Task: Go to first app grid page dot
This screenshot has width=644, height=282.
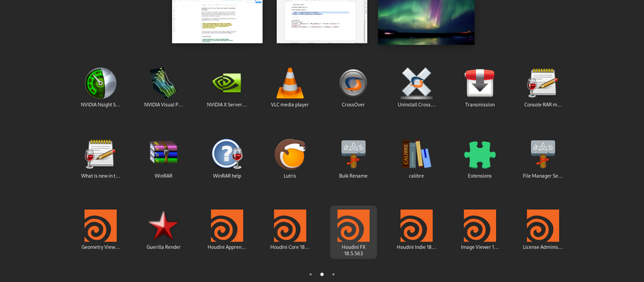Action: [x=310, y=274]
